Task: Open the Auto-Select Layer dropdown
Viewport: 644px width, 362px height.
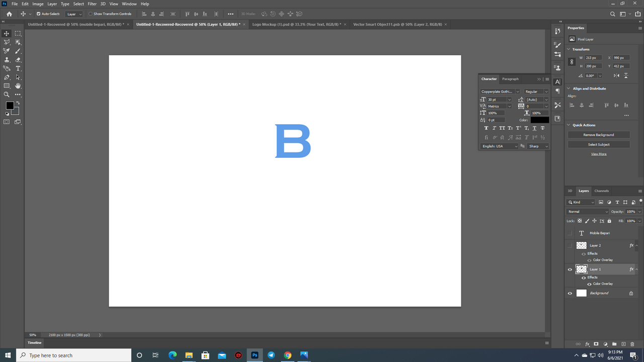Action: pos(74,14)
